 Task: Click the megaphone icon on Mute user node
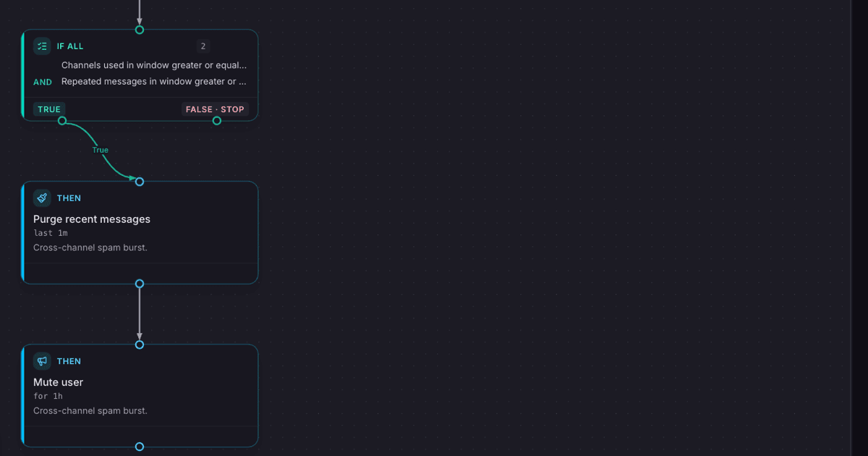[42, 361]
